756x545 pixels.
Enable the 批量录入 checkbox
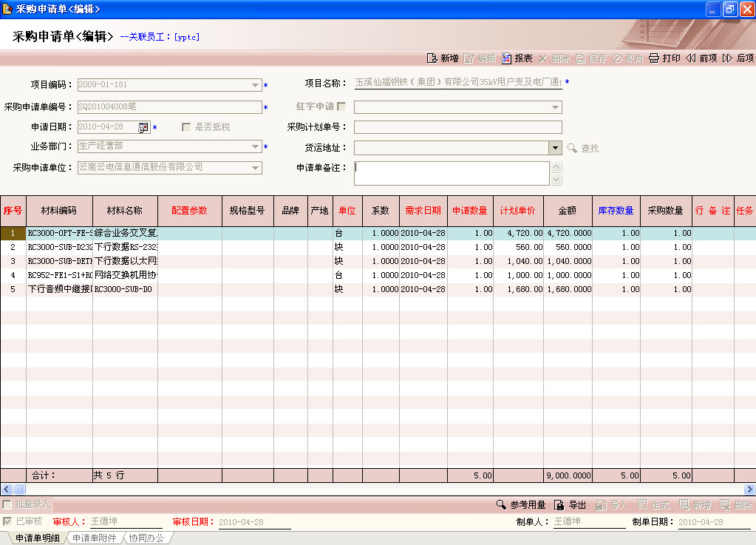(7, 504)
